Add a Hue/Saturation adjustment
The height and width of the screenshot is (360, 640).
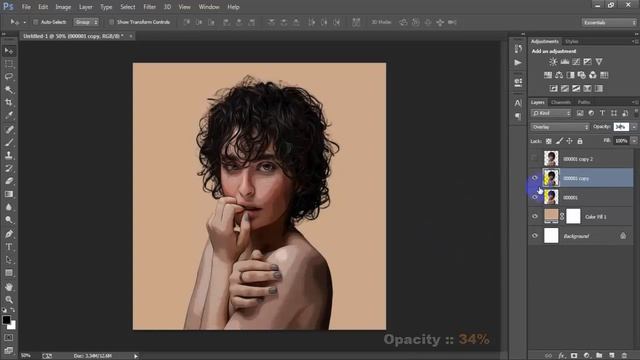548,75
